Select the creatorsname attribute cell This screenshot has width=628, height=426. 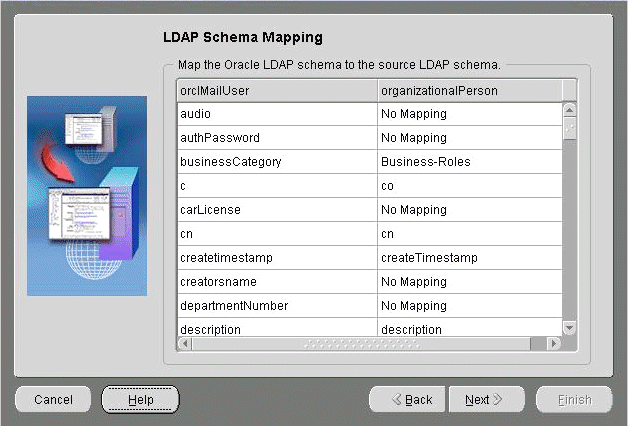point(277,282)
